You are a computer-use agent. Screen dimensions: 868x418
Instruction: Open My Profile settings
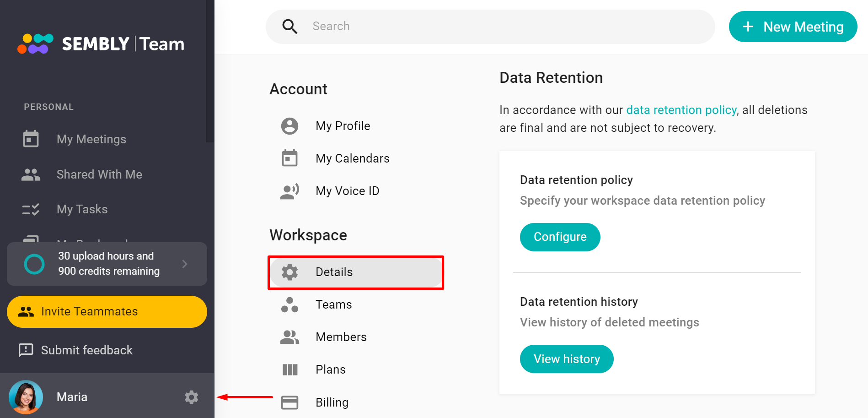click(x=343, y=125)
